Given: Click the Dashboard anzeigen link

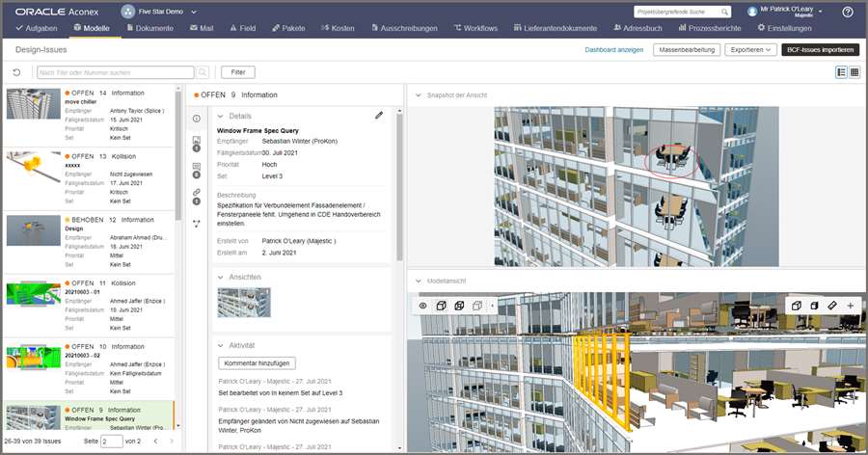Looking at the screenshot, I should pos(614,49).
